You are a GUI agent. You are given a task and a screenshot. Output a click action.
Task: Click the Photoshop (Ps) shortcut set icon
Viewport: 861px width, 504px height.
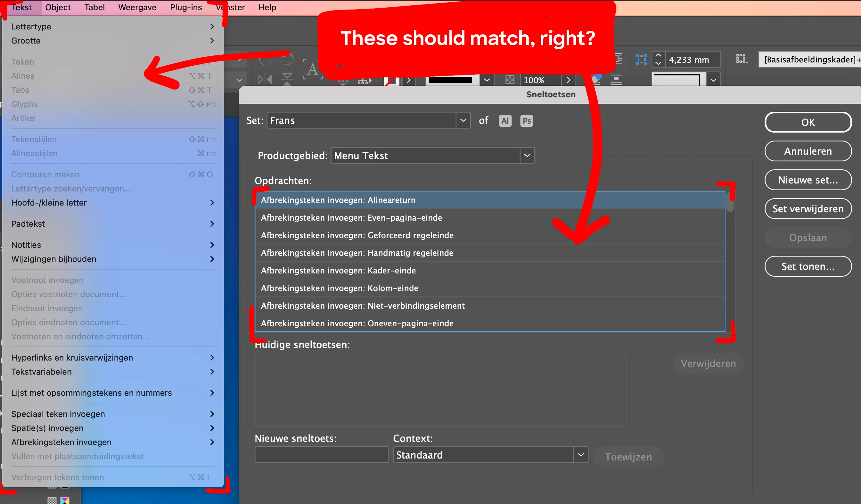(527, 120)
